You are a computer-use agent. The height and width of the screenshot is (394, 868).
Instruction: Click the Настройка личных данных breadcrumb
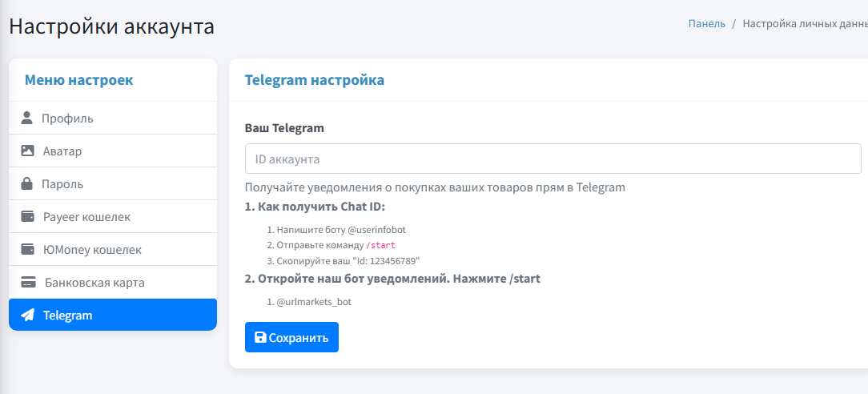point(804,23)
